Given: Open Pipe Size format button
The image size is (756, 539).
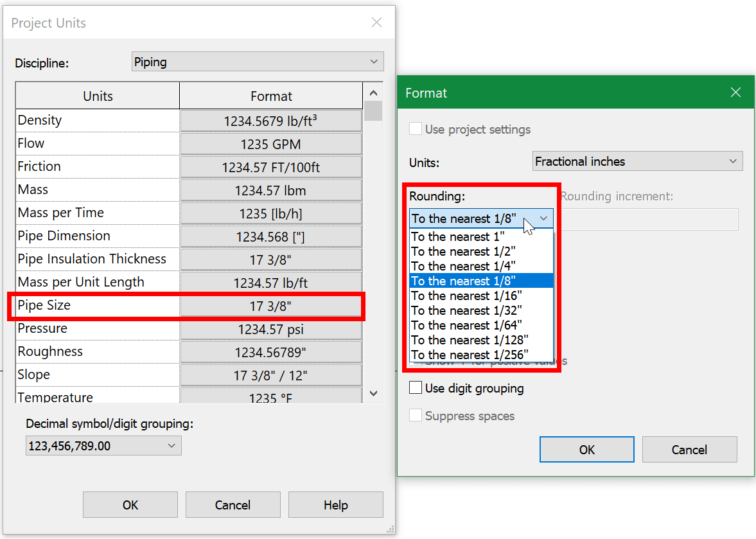Looking at the screenshot, I should tap(270, 306).
